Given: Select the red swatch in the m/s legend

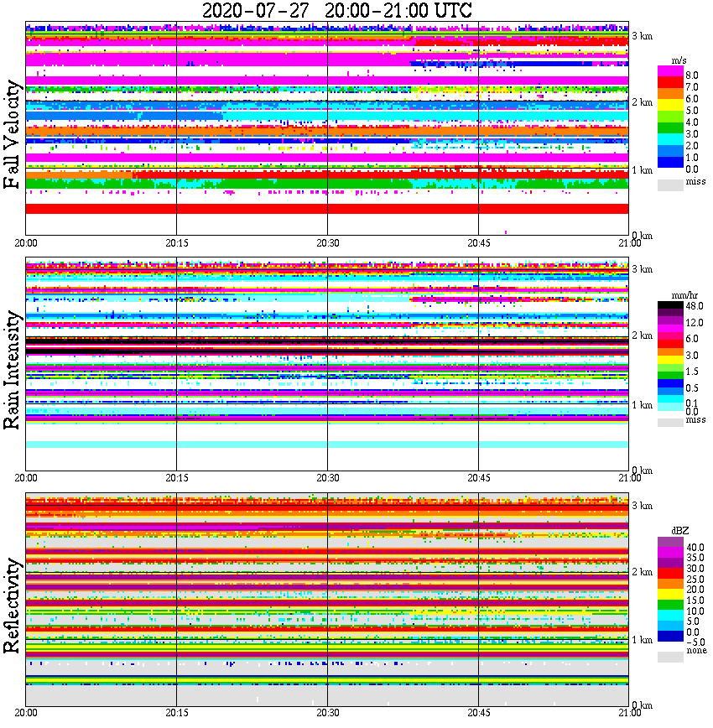Looking at the screenshot, I should (671, 82).
